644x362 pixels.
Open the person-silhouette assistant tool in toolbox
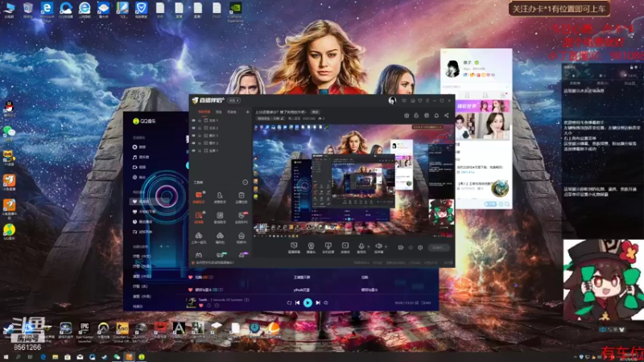click(x=220, y=197)
